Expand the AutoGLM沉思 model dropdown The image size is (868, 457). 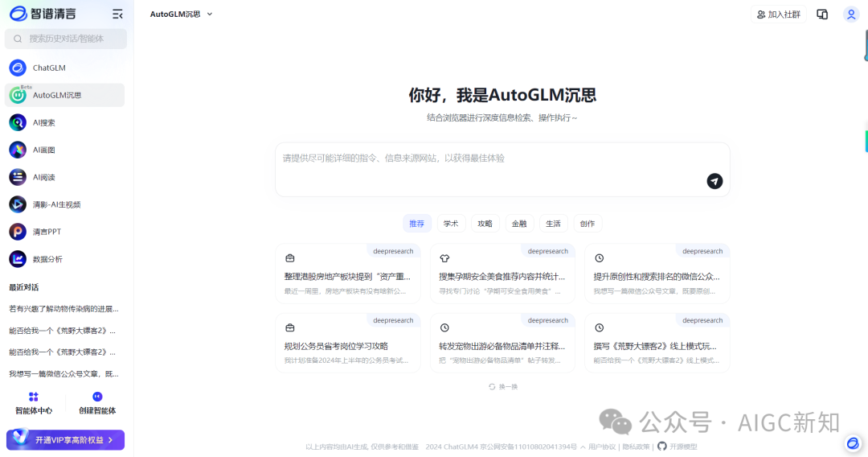[x=181, y=14]
